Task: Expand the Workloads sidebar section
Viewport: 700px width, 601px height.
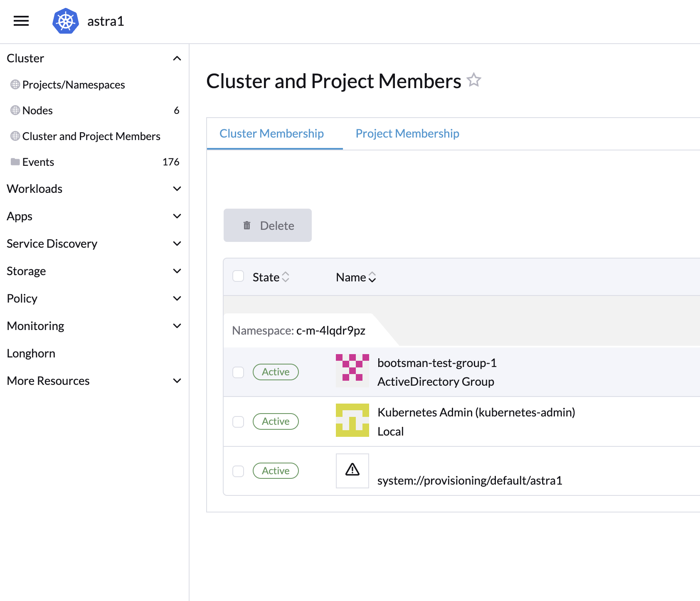Action: (x=177, y=189)
